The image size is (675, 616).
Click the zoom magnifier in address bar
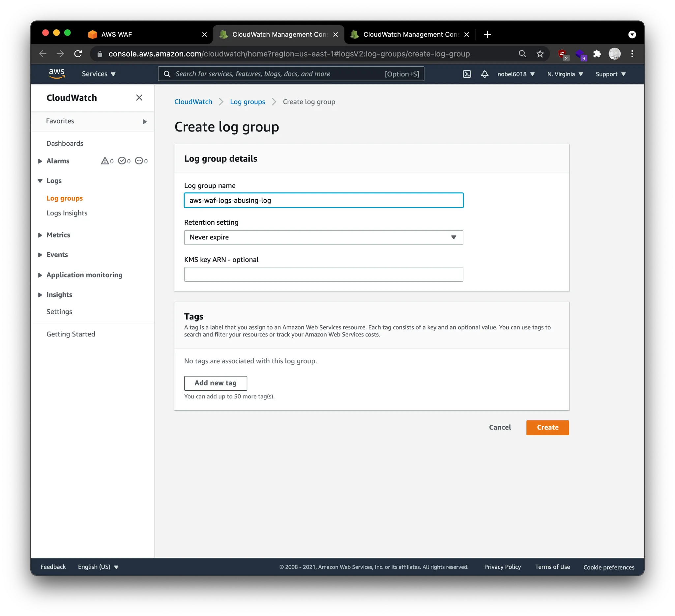[x=522, y=54]
